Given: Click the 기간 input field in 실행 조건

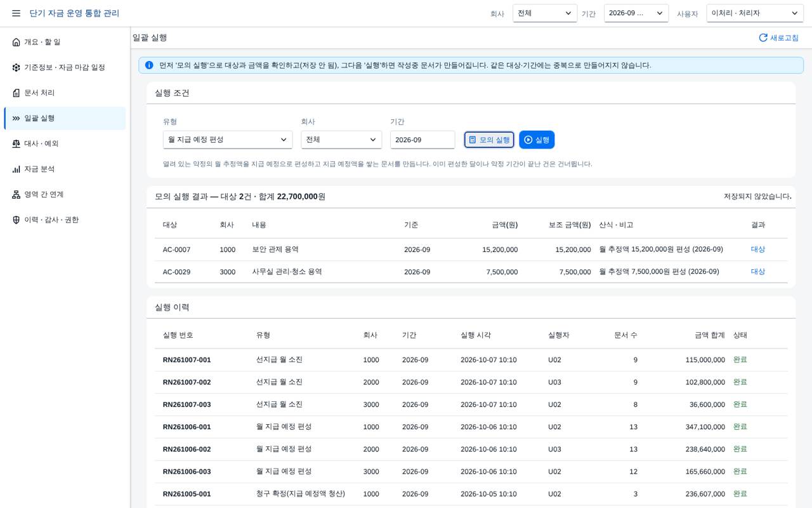Looking at the screenshot, I should click(422, 140).
